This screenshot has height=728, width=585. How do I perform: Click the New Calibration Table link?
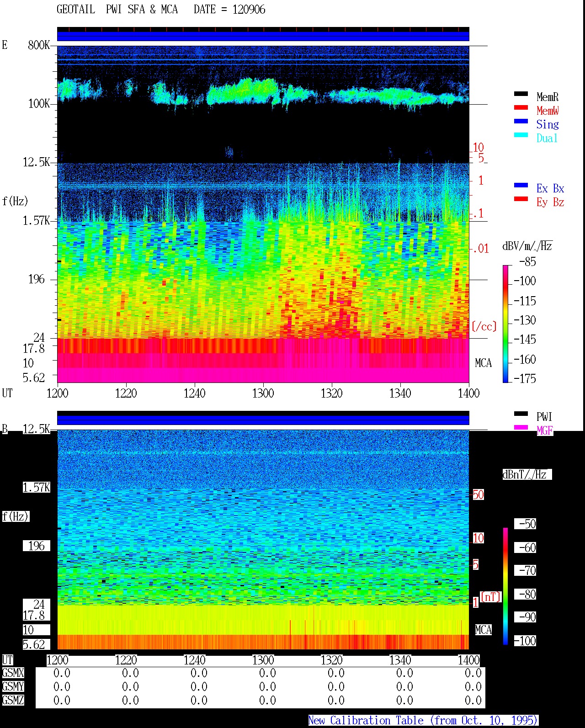point(423,721)
